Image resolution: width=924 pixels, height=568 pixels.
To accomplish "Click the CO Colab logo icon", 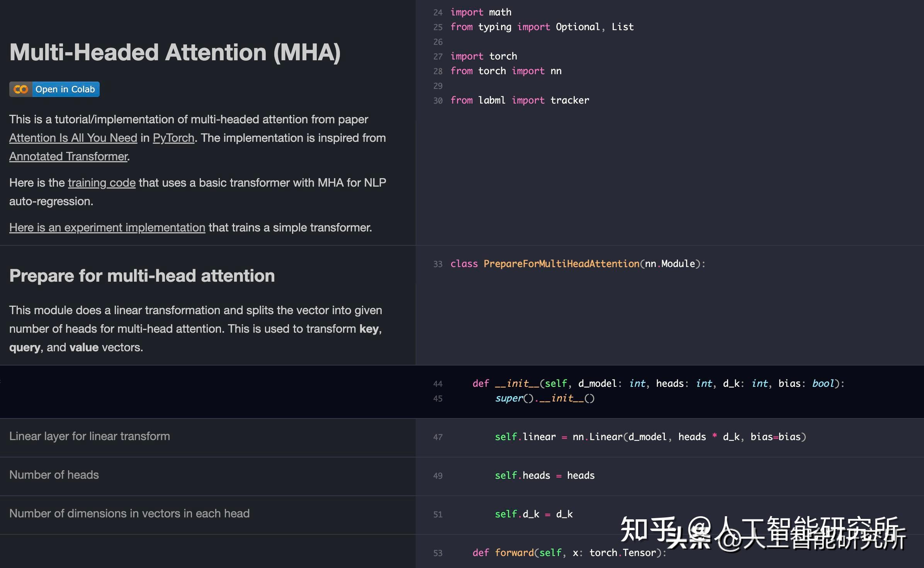I will point(20,89).
